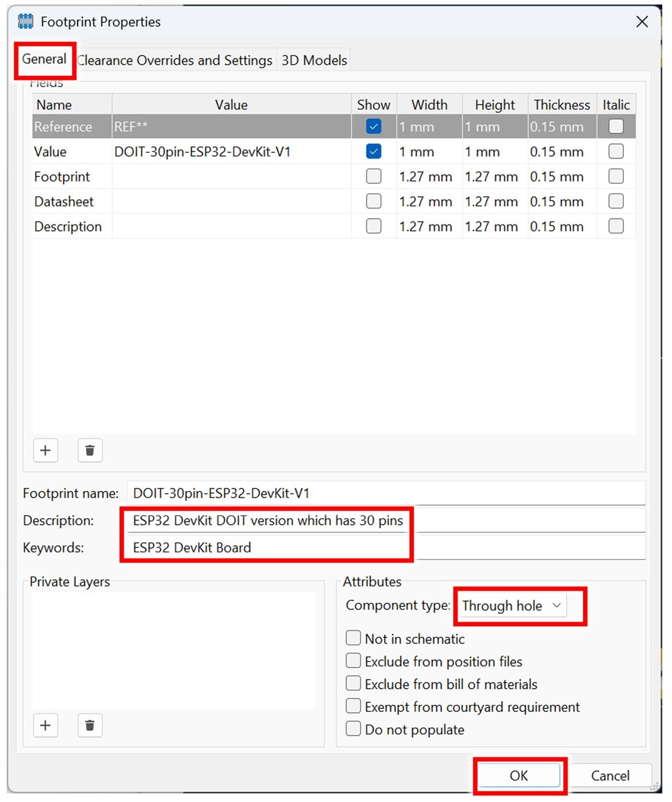
Task: Click the Width column header
Action: (429, 104)
